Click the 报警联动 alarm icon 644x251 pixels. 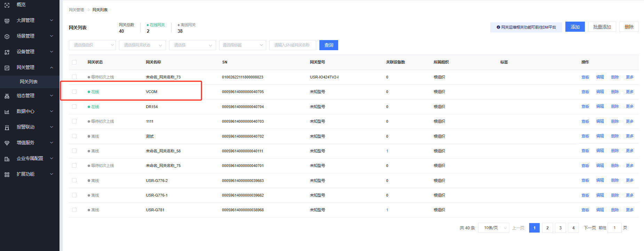click(7, 127)
